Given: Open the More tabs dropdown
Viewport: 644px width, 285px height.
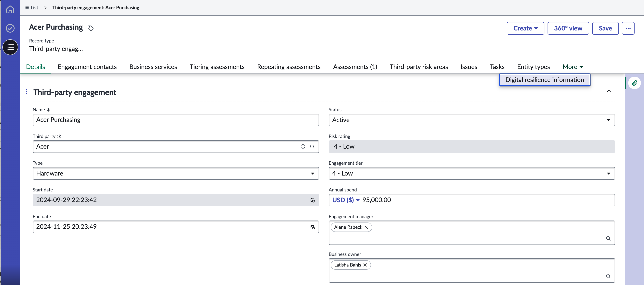Looking at the screenshot, I should 573,67.
